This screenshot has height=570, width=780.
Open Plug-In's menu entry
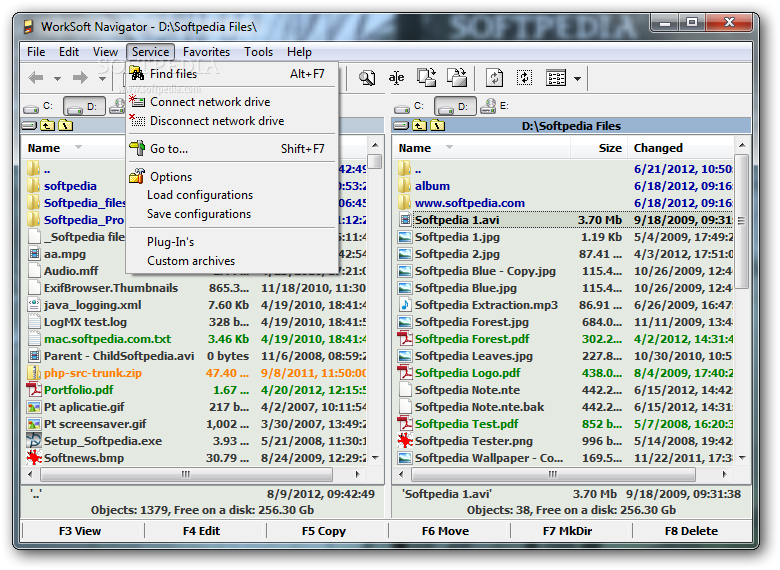[x=232, y=242]
